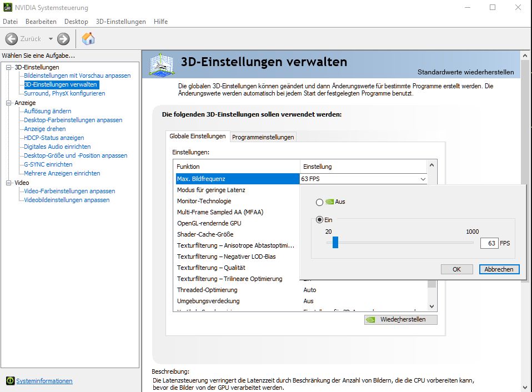The image size is (532, 392).
Task: Click the NVIDIA title bar app icon
Action: 7,7
